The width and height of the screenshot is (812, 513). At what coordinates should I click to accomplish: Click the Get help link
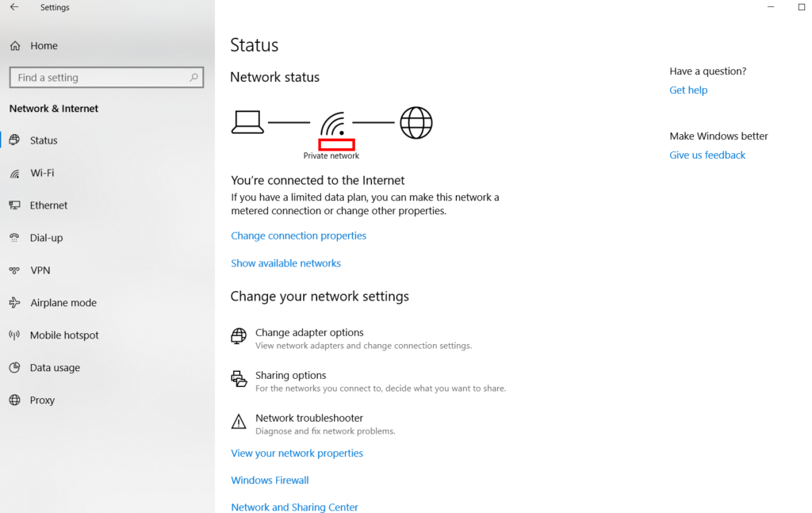pos(688,90)
